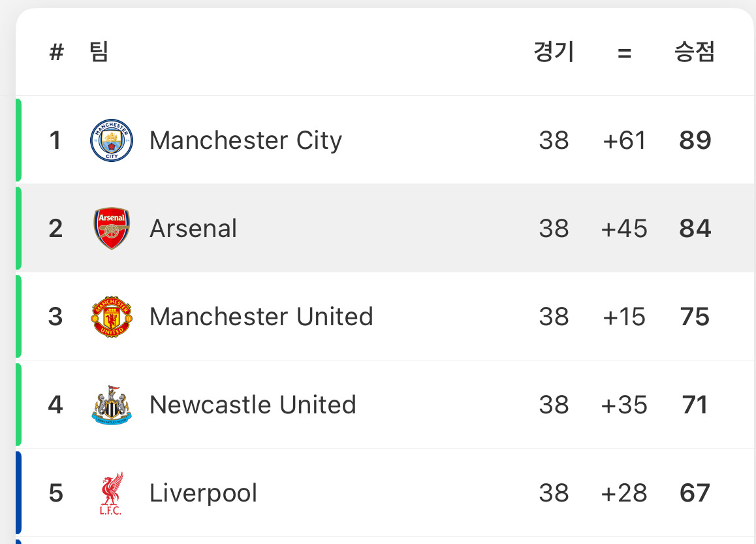Click Manchester City's 89 points value
This screenshot has height=544, width=756.
tap(695, 140)
